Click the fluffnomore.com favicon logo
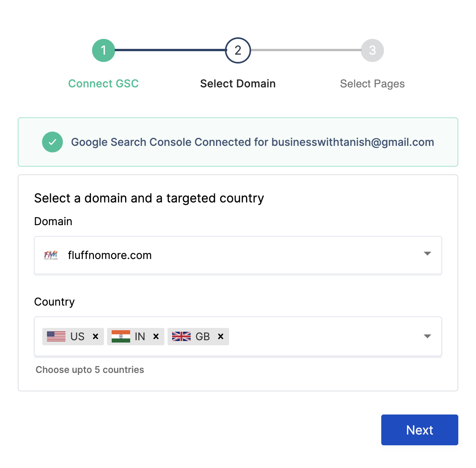This screenshot has width=476, height=468. point(51,255)
